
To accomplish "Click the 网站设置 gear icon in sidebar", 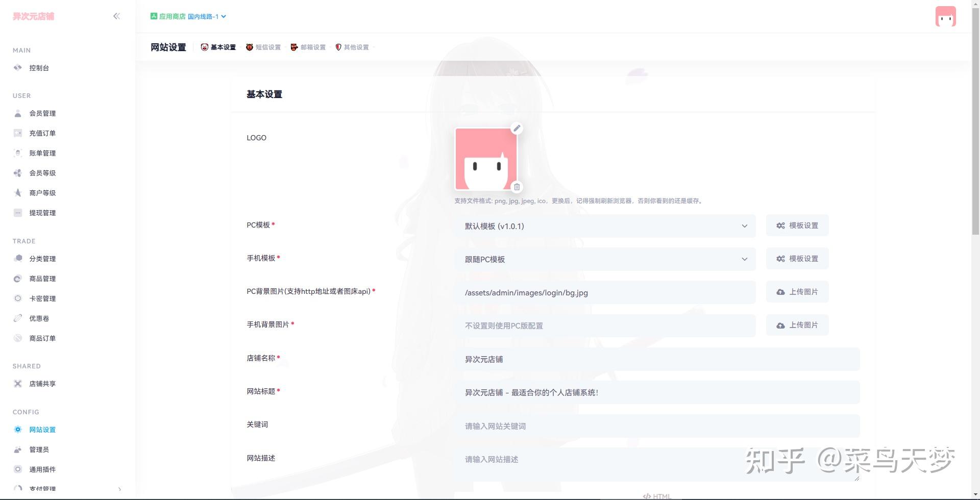I will point(18,430).
